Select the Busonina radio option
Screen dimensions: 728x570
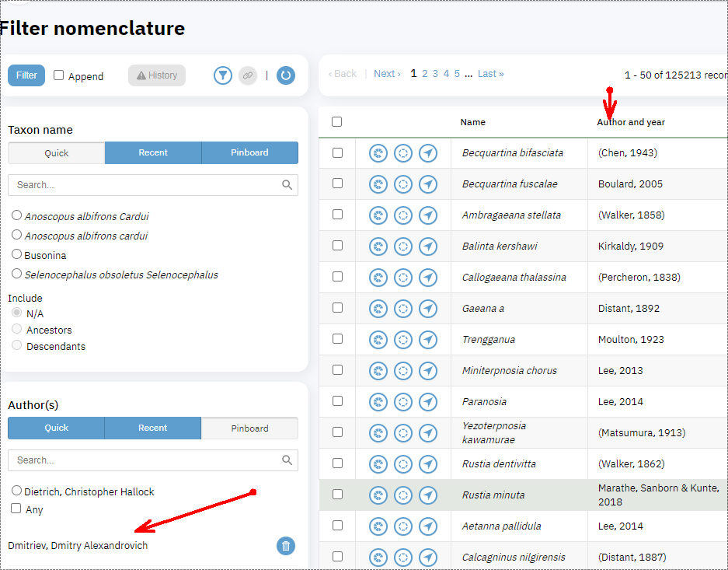(x=16, y=254)
